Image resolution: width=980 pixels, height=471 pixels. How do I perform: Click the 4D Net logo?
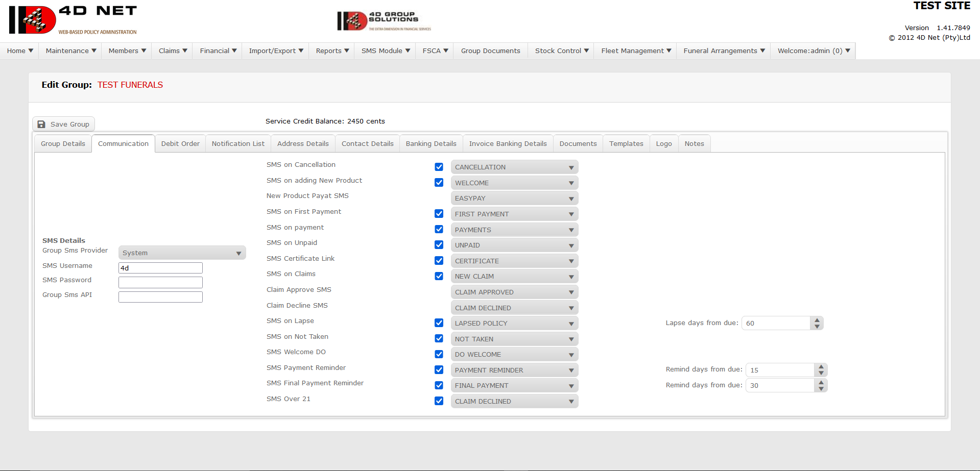pyautogui.click(x=73, y=20)
